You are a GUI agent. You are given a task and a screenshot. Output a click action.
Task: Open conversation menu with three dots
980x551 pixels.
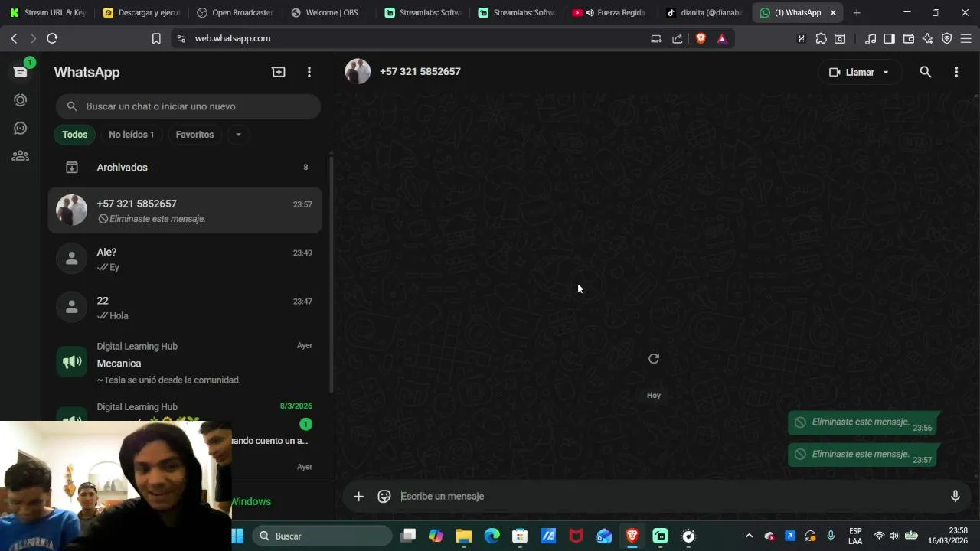point(956,72)
